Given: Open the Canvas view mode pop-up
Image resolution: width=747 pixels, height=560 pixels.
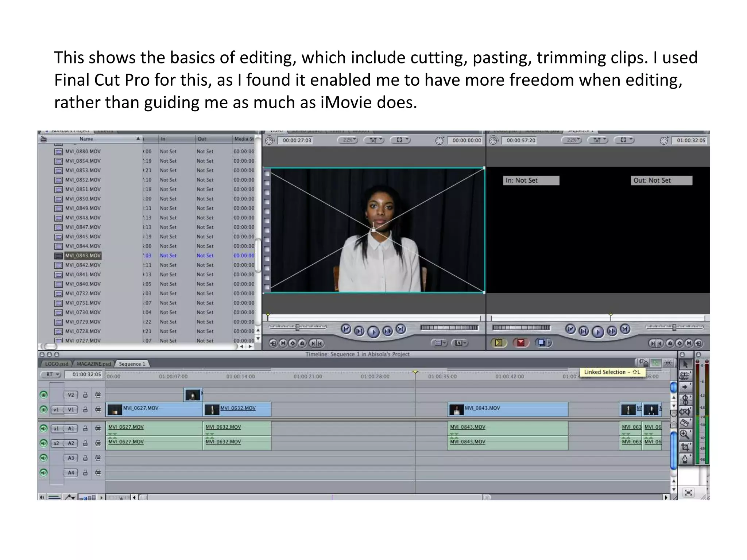Looking at the screenshot, I should (x=624, y=140).
